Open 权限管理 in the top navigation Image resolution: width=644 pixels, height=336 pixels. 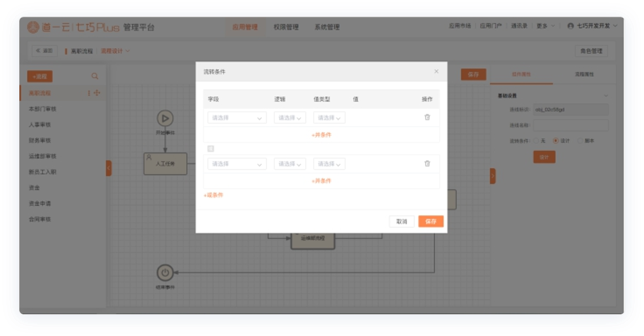pyautogui.click(x=286, y=27)
